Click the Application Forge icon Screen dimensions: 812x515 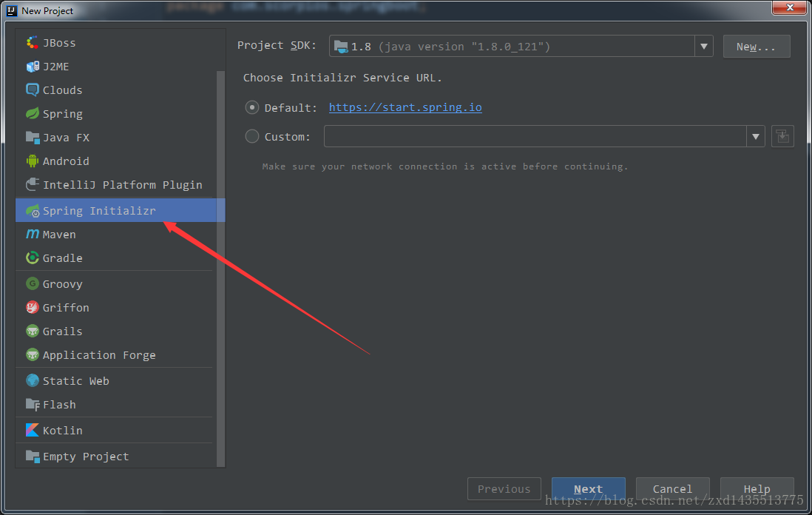[x=32, y=354]
